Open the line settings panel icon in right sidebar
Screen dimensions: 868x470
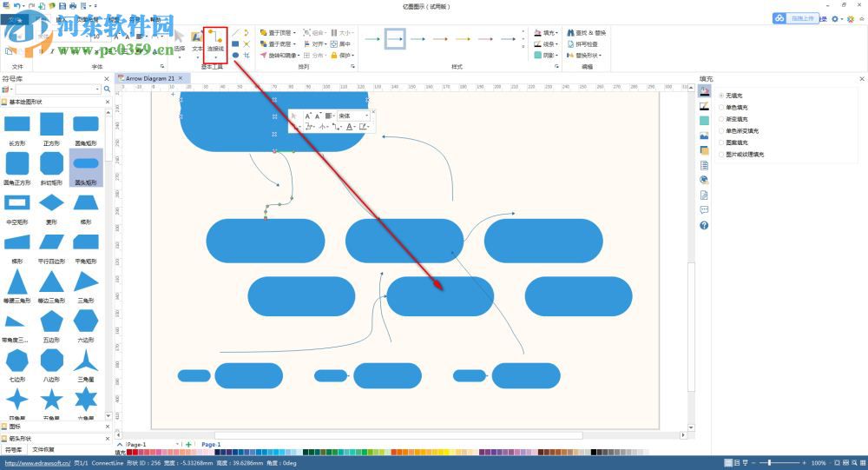click(x=704, y=106)
